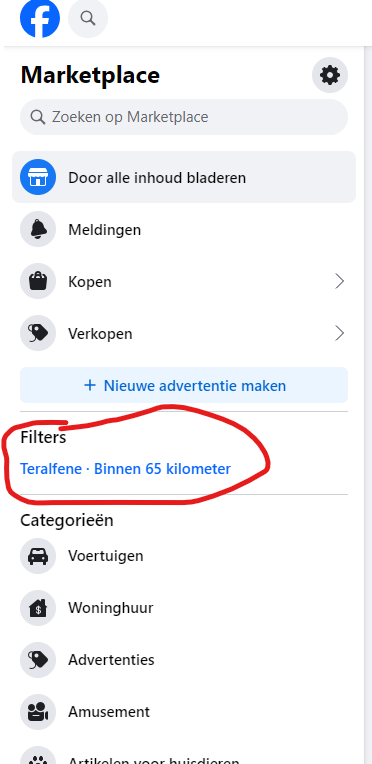Open the Facebook home logo
Viewport: 372px width, 764px height.
pyautogui.click(x=39, y=18)
